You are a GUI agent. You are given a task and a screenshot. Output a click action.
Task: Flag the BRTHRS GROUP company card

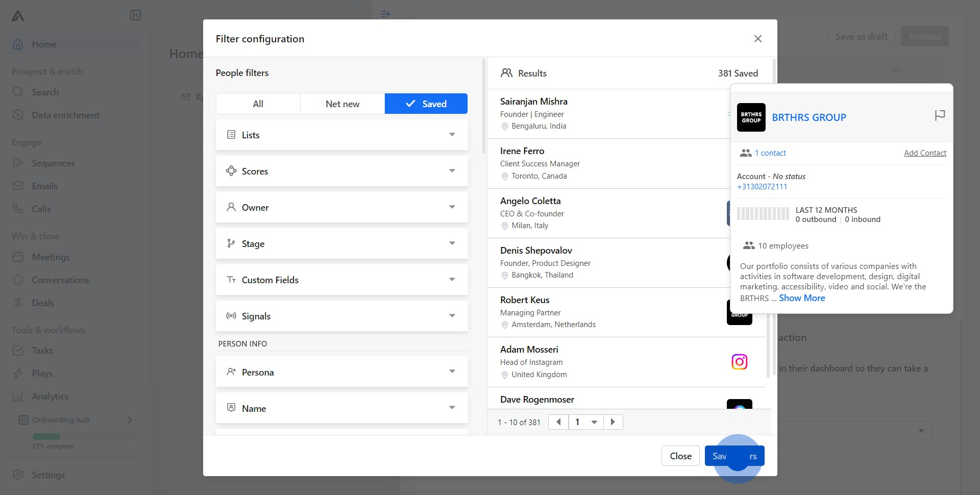pyautogui.click(x=940, y=115)
